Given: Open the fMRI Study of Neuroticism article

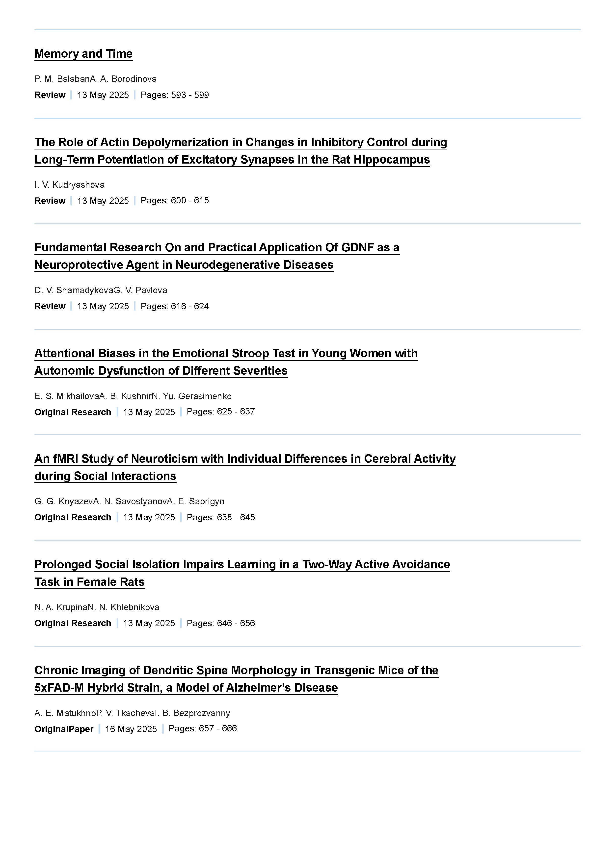Looking at the screenshot, I should pyautogui.click(x=245, y=467).
